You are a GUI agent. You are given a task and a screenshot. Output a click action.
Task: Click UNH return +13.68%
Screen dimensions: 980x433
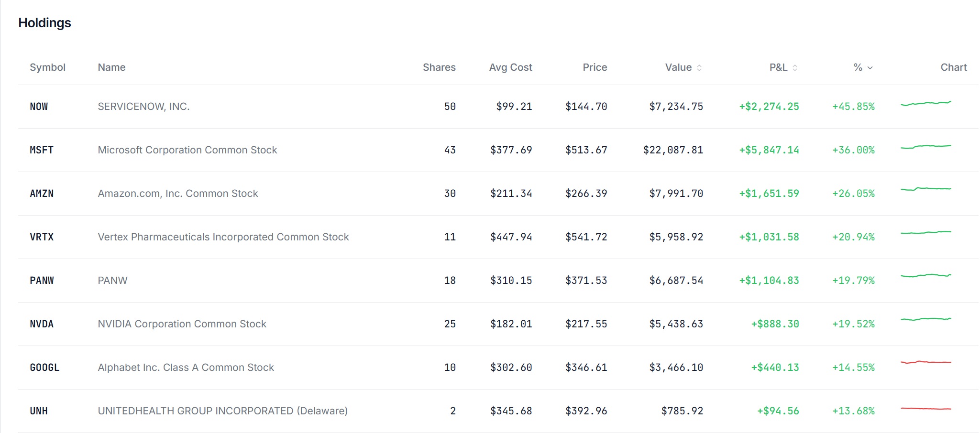coord(853,411)
